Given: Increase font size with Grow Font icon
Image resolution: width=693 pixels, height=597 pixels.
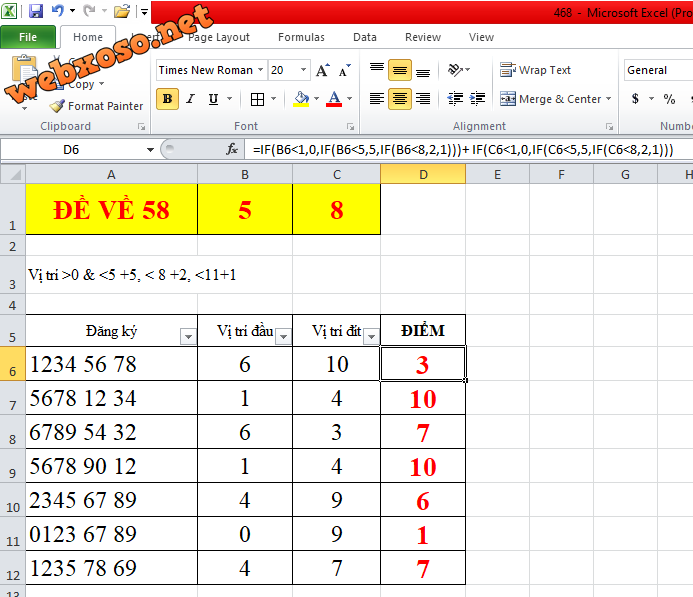Looking at the screenshot, I should pyautogui.click(x=323, y=70).
